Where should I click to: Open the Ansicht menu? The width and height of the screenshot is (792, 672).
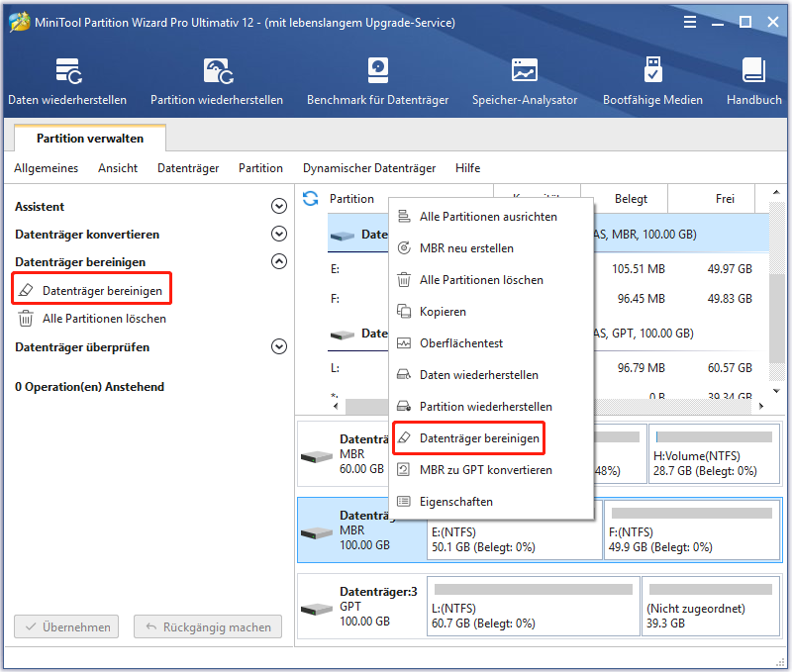[x=118, y=168]
